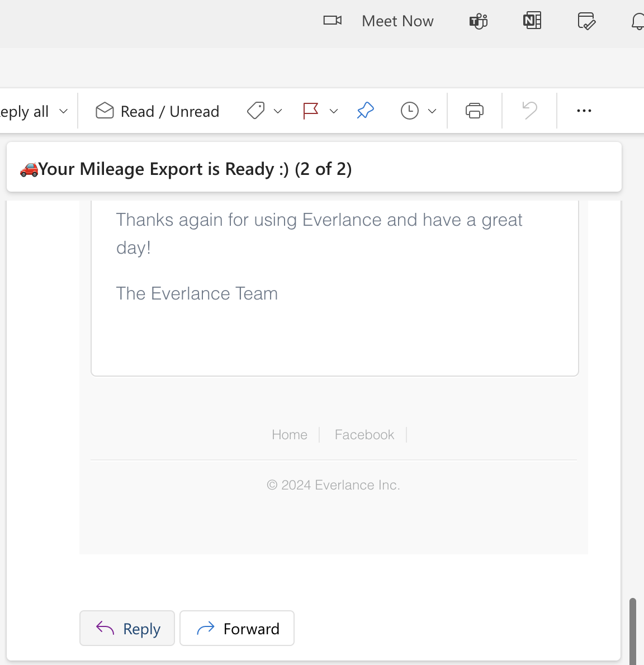
Task: Click the vertical scrollbar thumb
Action: (632, 630)
